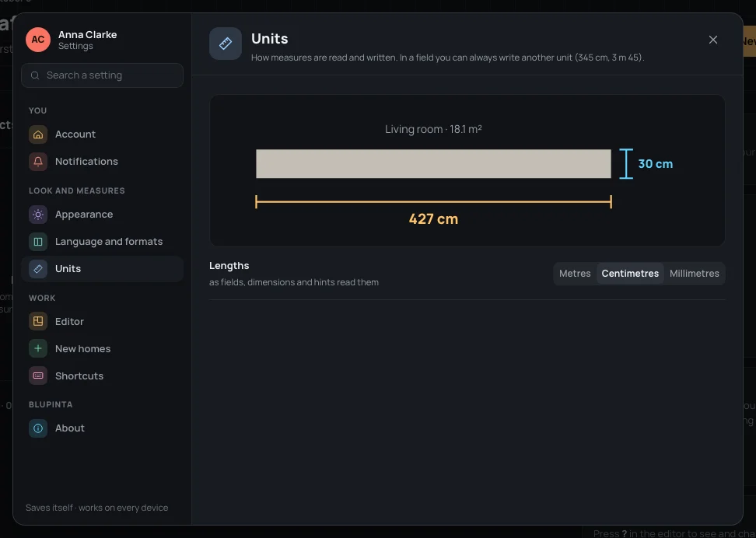View the Shortcuts settings

click(x=102, y=376)
